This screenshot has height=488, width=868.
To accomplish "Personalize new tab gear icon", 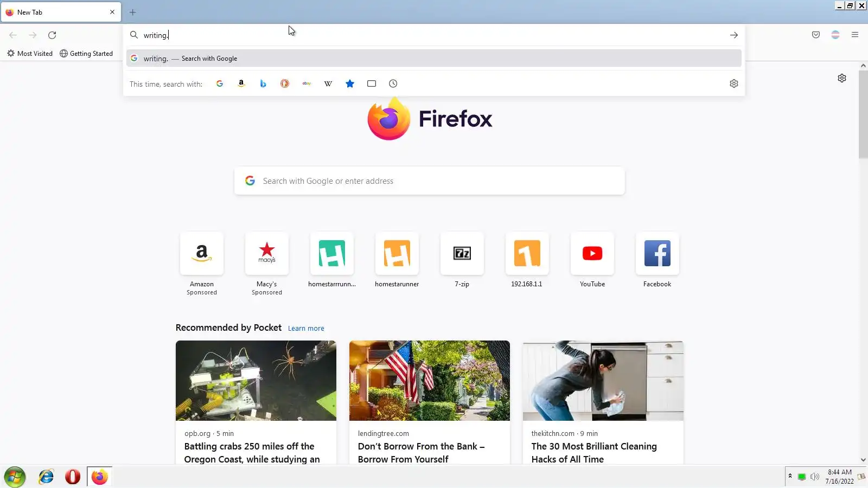I will pyautogui.click(x=842, y=78).
